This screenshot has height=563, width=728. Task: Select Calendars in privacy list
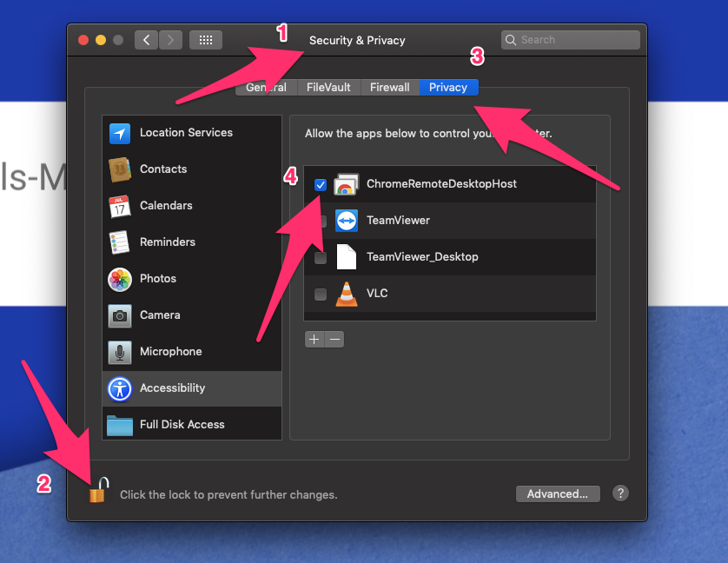tap(165, 206)
